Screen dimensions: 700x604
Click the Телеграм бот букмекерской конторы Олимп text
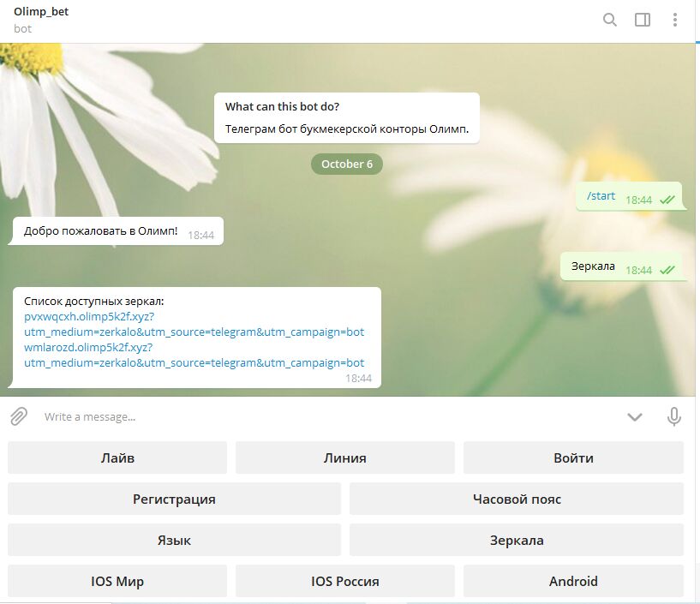pos(347,129)
